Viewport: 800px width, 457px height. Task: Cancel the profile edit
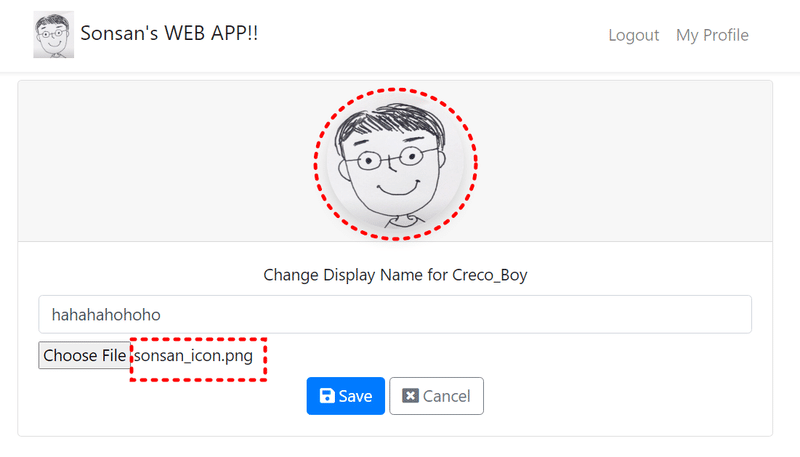[x=436, y=396]
